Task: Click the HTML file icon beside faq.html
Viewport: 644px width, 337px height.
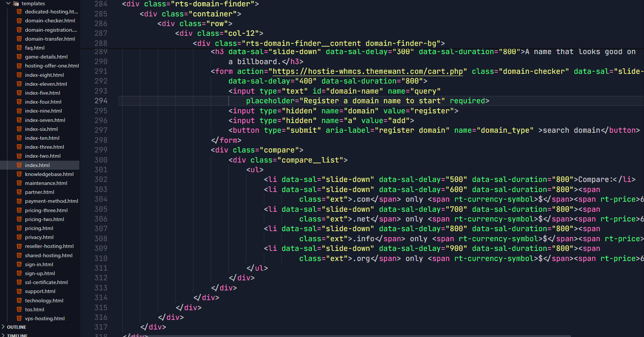Action: tap(19, 48)
